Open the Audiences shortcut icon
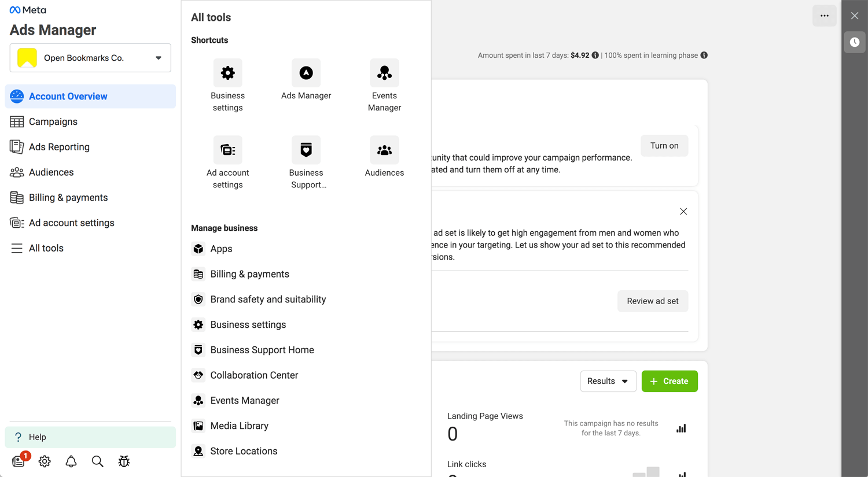868x477 pixels. tap(384, 150)
